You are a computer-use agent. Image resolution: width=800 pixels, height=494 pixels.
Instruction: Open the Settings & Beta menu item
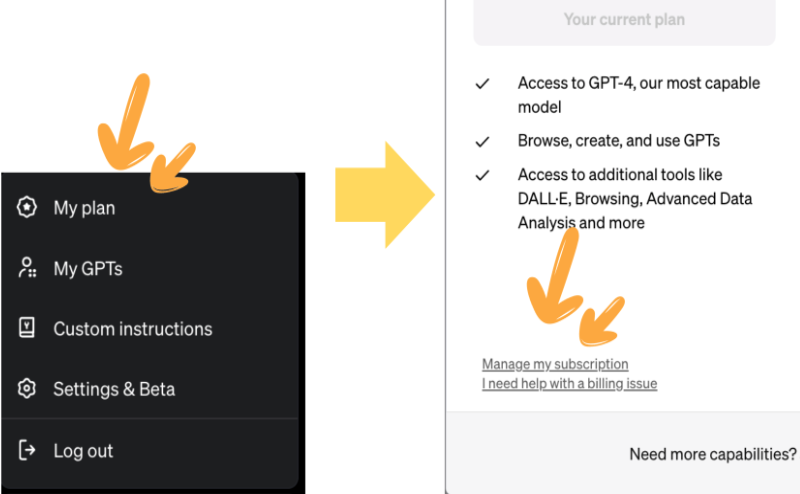[x=150, y=389]
